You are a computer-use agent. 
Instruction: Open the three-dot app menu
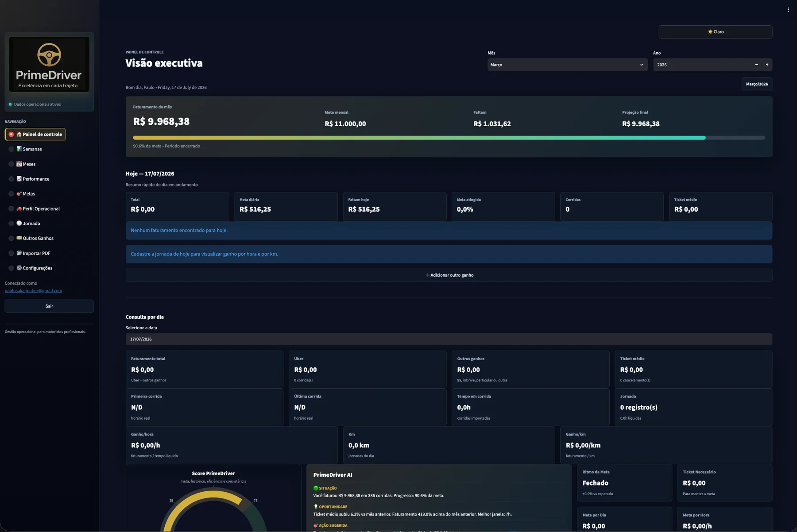788,10
